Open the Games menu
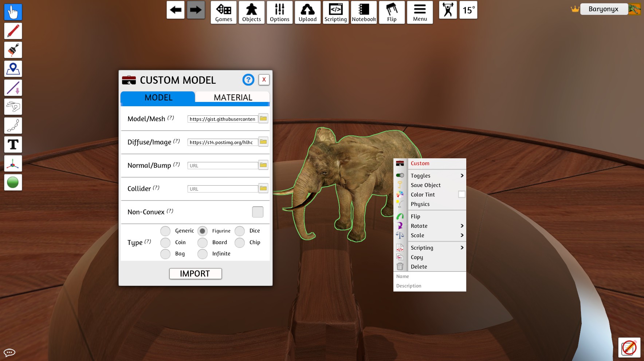Image resolution: width=644 pixels, height=361 pixels. pyautogui.click(x=224, y=12)
